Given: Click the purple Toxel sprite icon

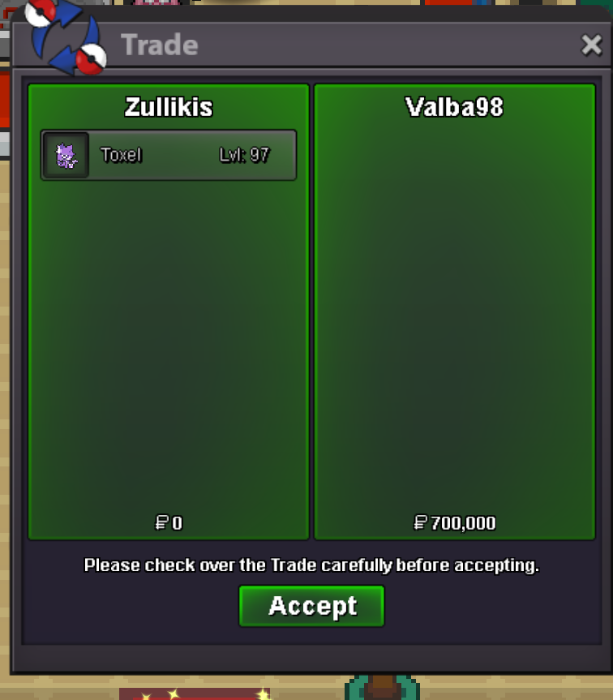Looking at the screenshot, I should [66, 156].
